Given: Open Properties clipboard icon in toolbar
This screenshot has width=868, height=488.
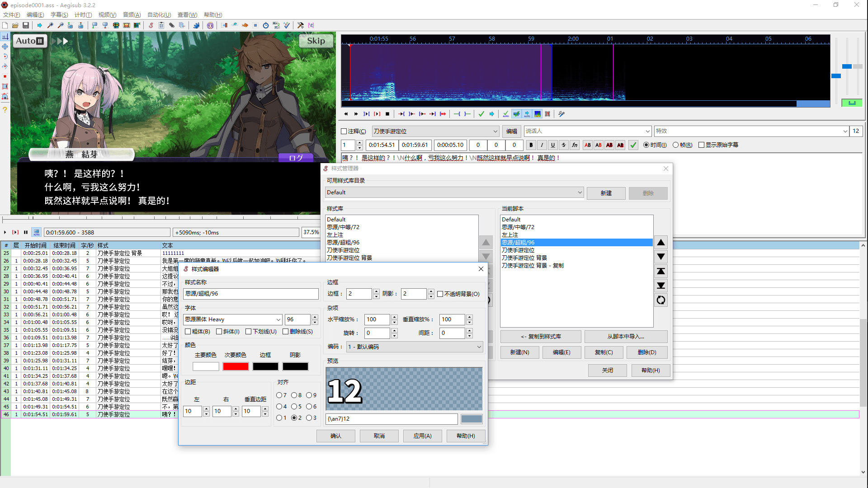Looking at the screenshot, I should tap(161, 25).
